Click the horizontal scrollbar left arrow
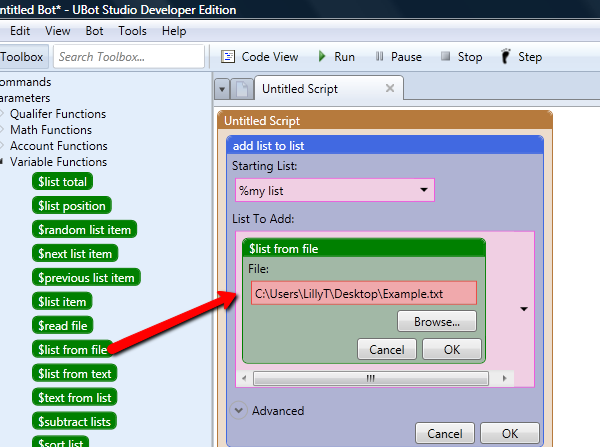This screenshot has width=600, height=447. [244, 378]
